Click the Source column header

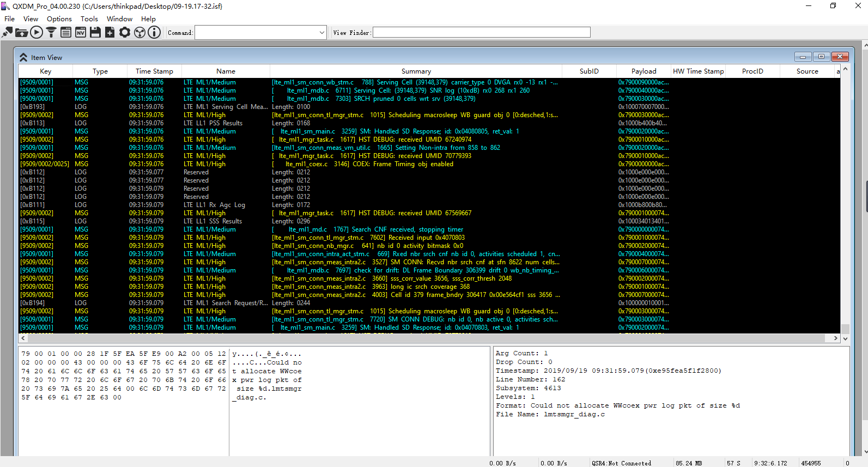point(808,71)
